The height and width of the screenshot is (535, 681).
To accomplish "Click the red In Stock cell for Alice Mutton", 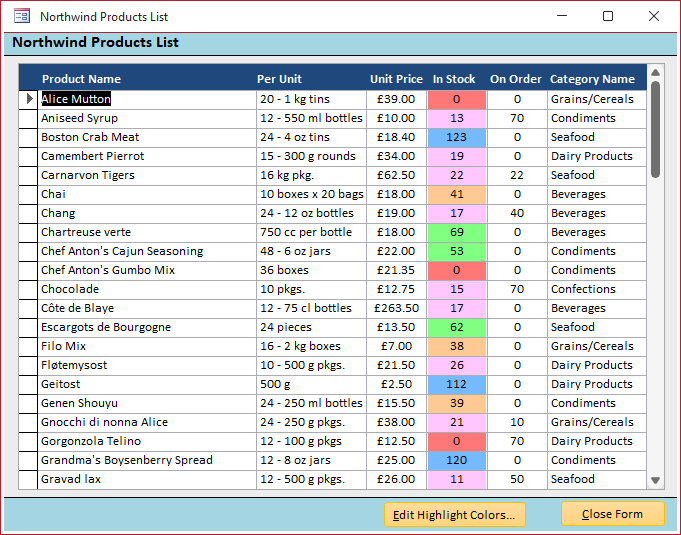I will pyautogui.click(x=456, y=99).
